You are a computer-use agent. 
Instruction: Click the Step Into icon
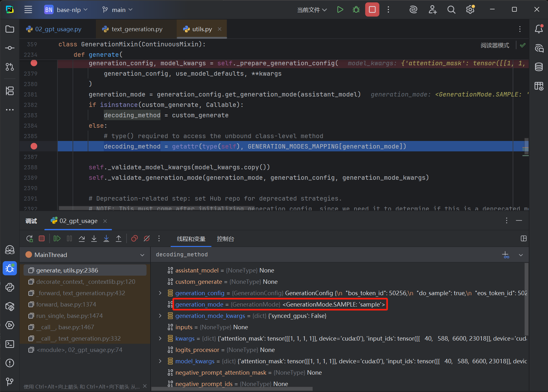(94, 239)
